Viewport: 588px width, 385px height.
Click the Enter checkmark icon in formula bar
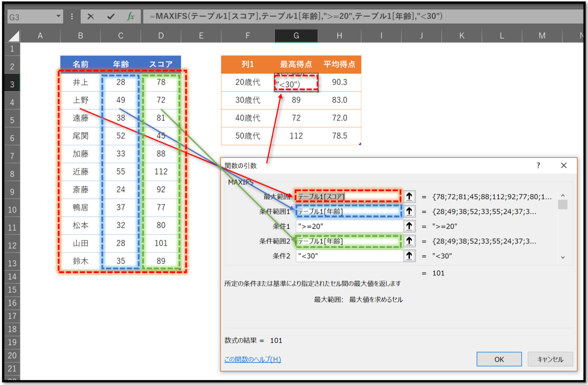(111, 16)
